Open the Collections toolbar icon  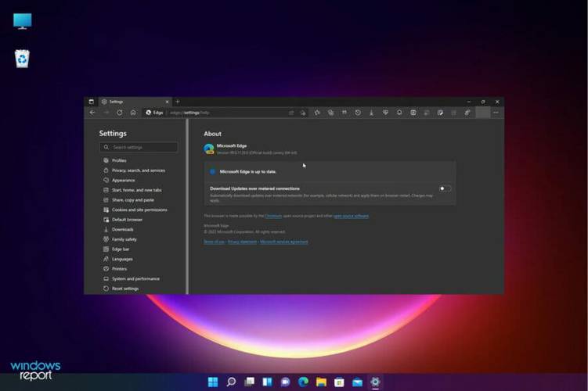(x=330, y=113)
